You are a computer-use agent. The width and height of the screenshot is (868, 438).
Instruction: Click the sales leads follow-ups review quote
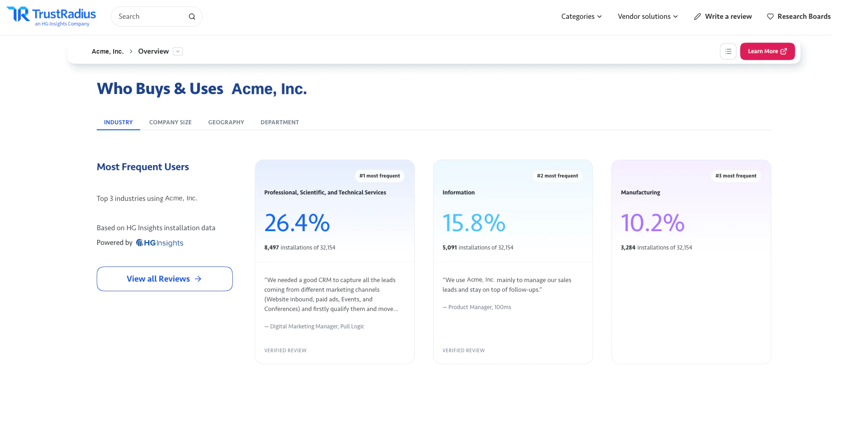tap(507, 285)
